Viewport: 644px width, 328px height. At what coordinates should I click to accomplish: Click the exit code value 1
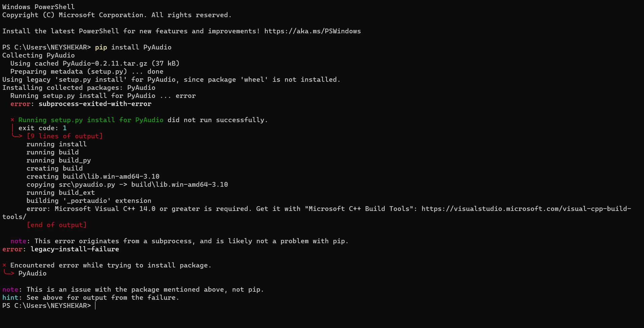[x=65, y=128]
